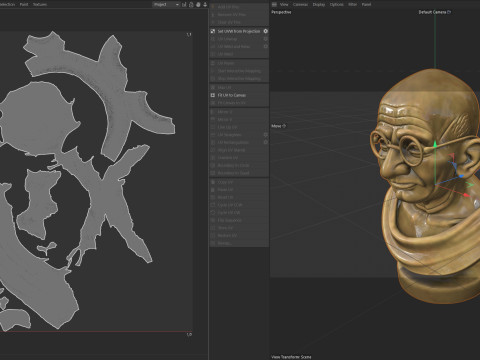The width and height of the screenshot is (480, 360).
Task: Open the Cameras menu
Action: (300, 4)
